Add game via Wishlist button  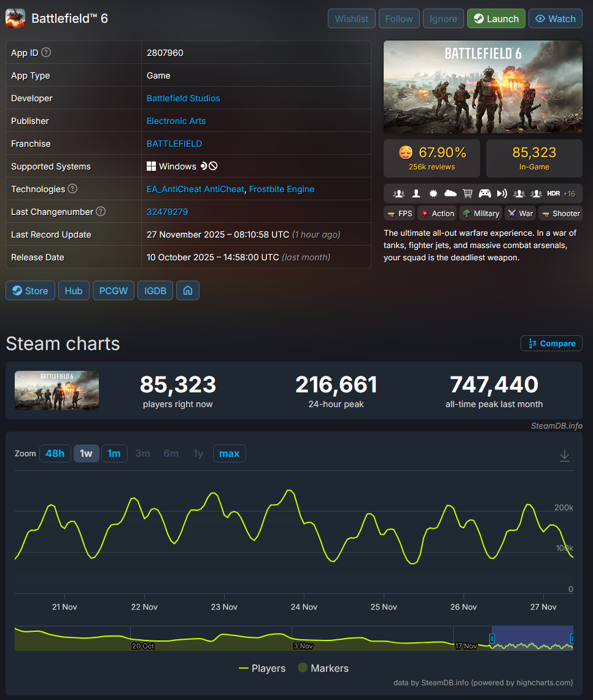pyautogui.click(x=352, y=19)
